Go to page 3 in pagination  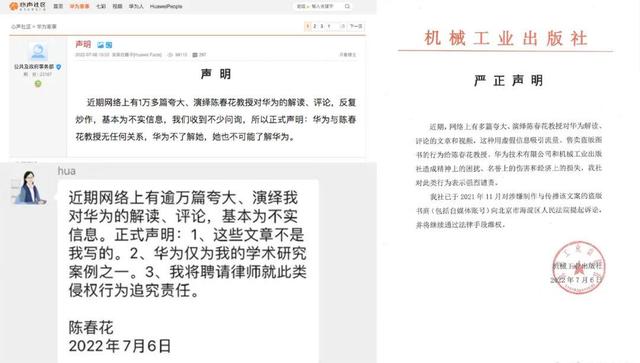322,26
